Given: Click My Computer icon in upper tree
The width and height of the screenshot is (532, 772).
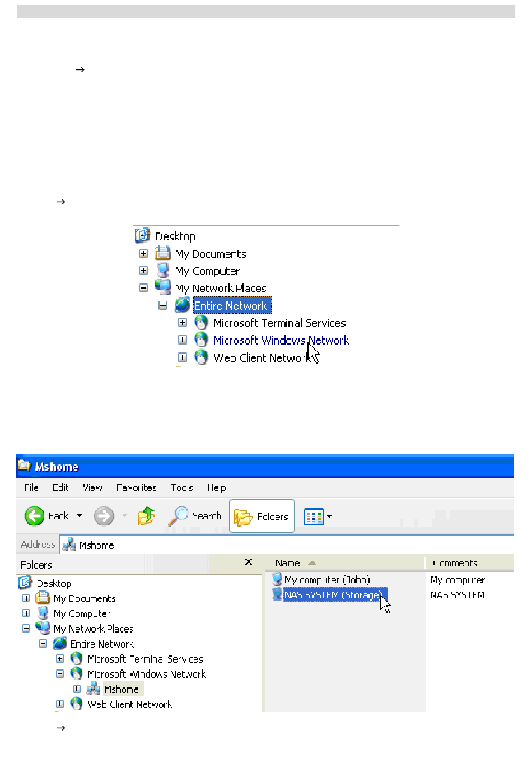Looking at the screenshot, I should [163, 270].
